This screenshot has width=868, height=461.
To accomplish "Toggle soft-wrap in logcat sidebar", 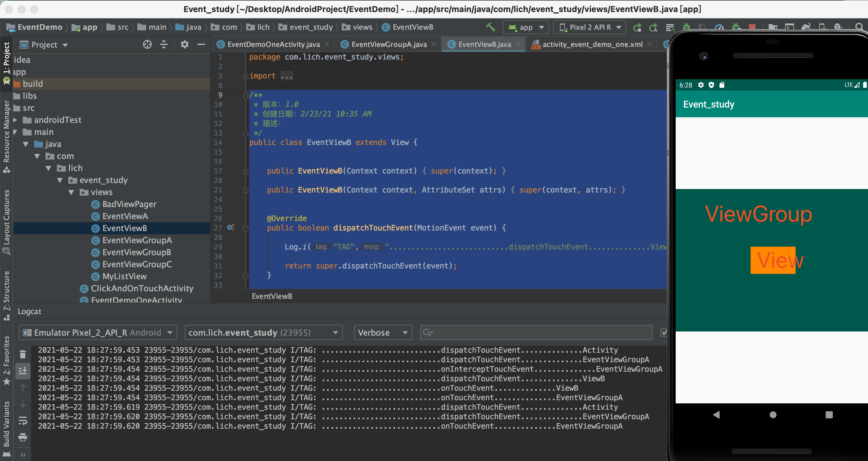I will 22,420.
